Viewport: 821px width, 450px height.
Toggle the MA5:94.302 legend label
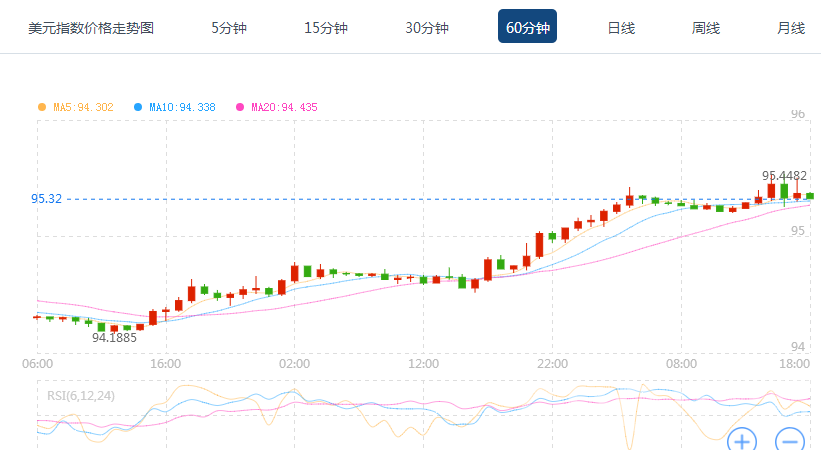tap(83, 107)
